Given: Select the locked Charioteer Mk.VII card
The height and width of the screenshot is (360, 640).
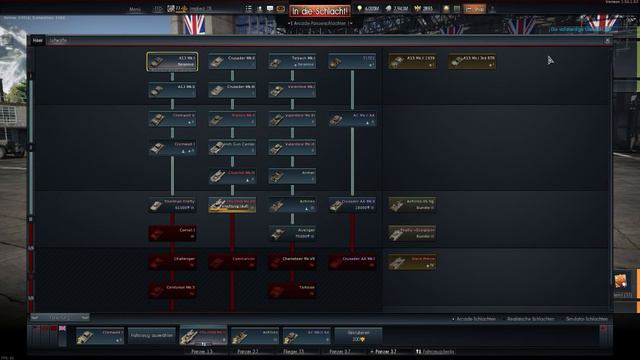Looking at the screenshot, I should 292,262.
